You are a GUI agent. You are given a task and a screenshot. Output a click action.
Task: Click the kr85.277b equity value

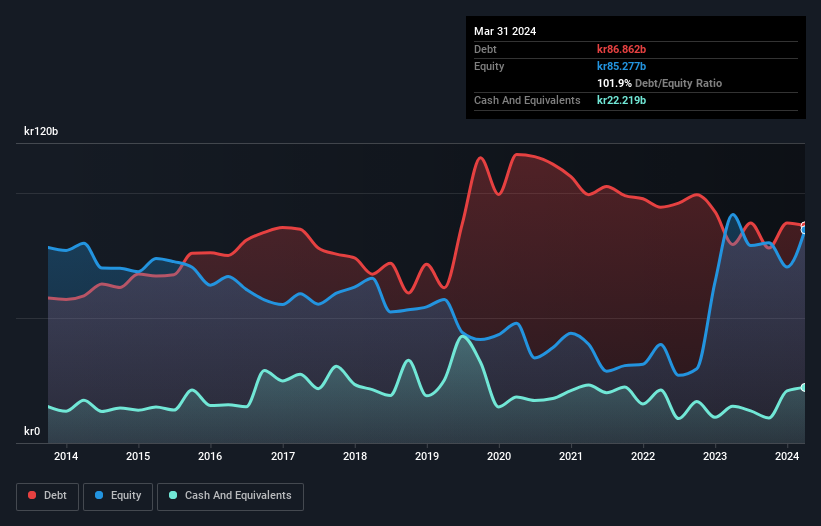tap(622, 66)
